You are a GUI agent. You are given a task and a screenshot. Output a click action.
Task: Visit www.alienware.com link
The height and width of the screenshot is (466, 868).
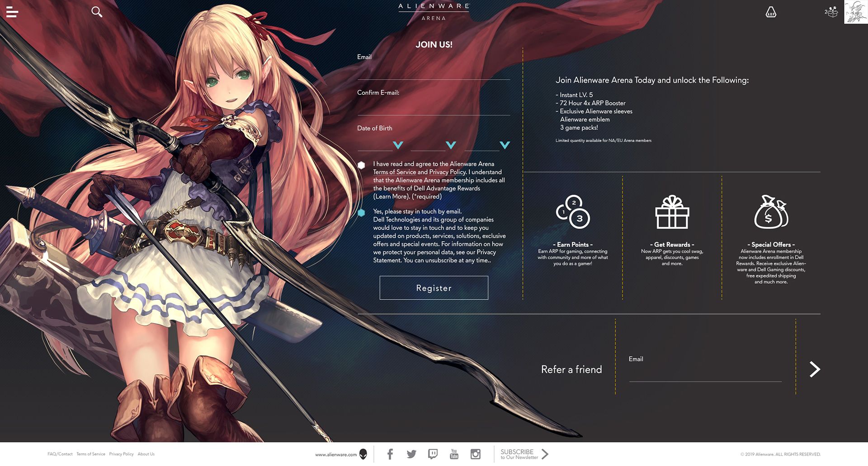pyautogui.click(x=336, y=455)
